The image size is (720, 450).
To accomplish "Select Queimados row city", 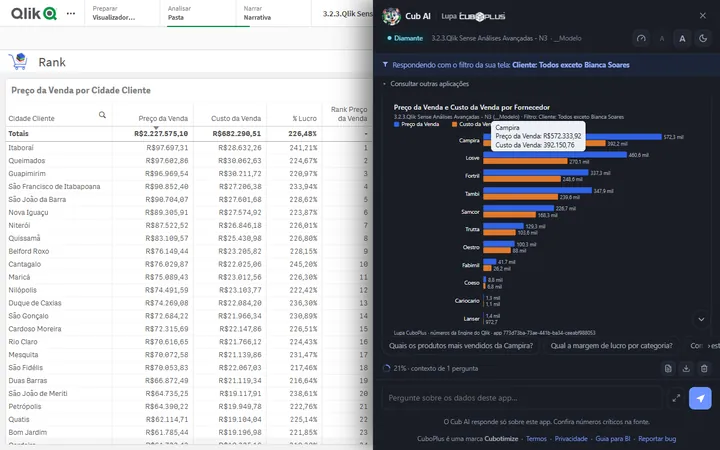I will point(27,161).
